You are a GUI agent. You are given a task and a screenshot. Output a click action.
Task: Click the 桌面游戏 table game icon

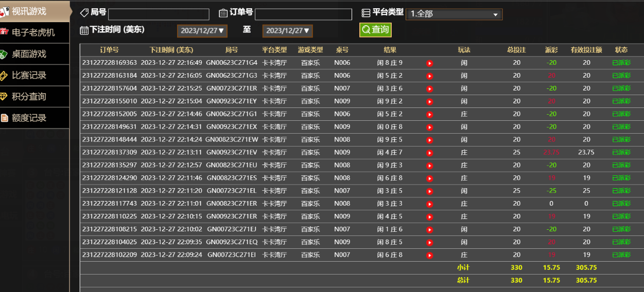click(4, 54)
